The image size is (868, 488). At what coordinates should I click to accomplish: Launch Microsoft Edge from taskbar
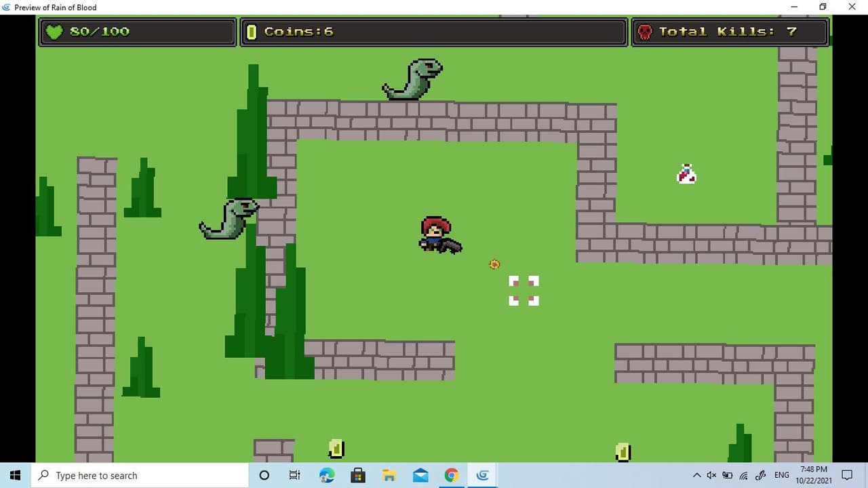pyautogui.click(x=327, y=475)
